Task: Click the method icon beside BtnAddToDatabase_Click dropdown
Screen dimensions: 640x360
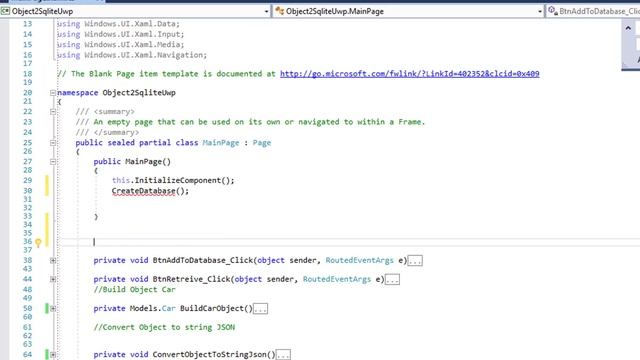Action: 552,11
